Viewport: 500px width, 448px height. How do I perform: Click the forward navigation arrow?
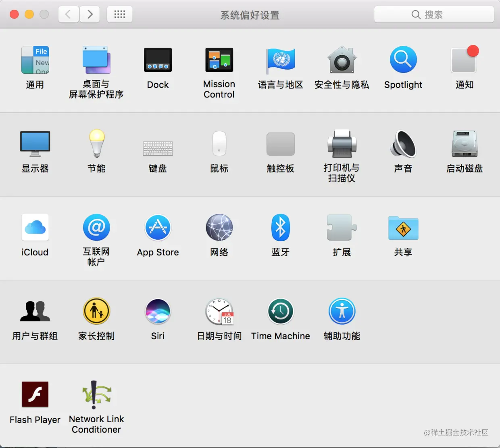pos(90,15)
